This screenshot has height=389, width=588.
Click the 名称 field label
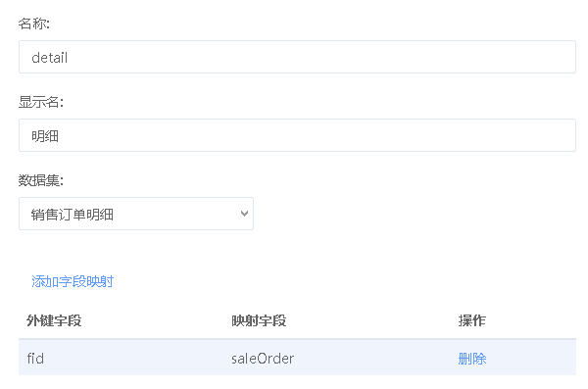click(x=33, y=24)
